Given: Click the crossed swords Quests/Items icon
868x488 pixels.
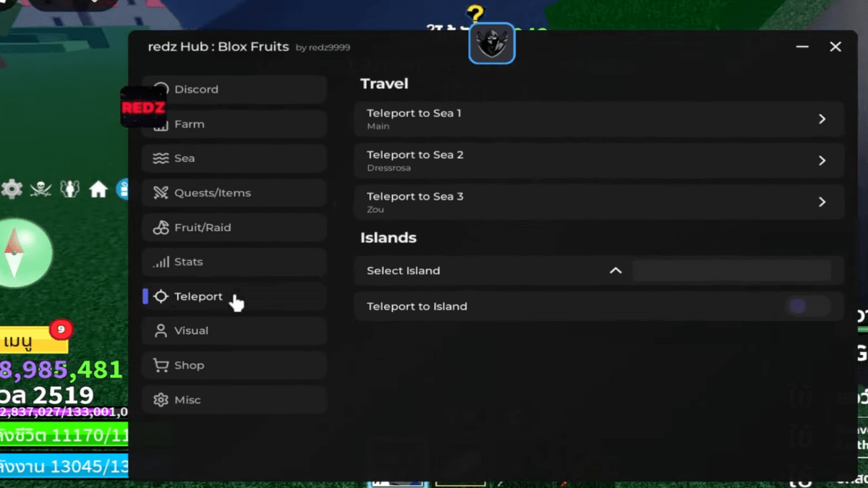Looking at the screenshot, I should pos(161,193).
